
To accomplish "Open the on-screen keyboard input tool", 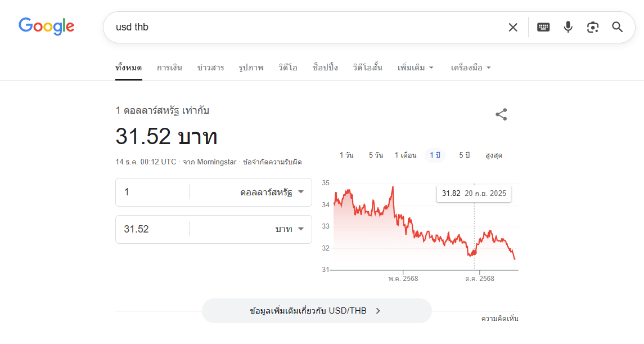I will tap(543, 27).
